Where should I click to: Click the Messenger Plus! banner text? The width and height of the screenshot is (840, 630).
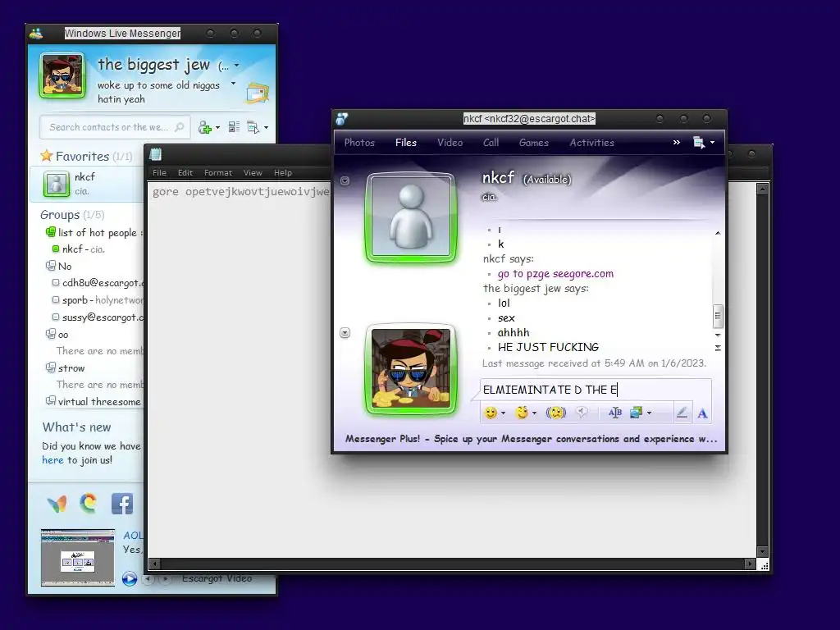531,439
